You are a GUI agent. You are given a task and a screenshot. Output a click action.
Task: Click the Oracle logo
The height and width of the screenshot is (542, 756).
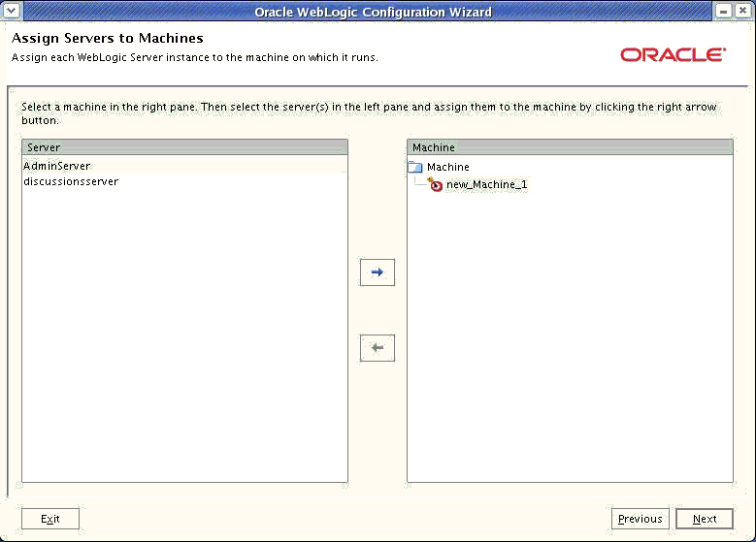coord(674,55)
